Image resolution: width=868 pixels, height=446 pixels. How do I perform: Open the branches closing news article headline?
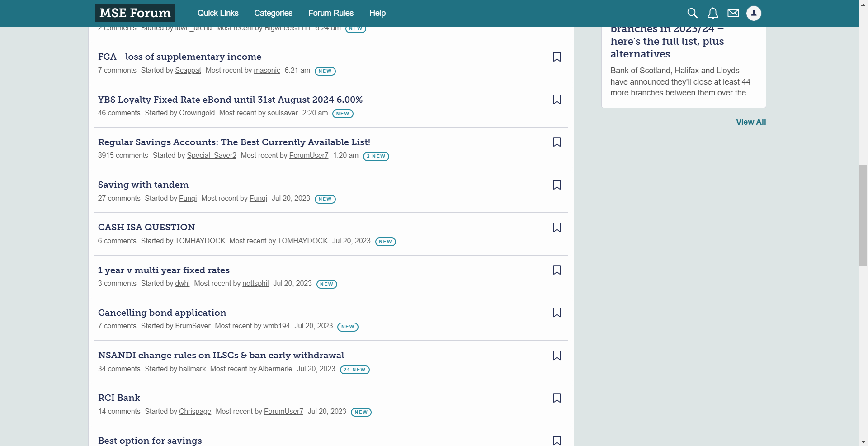(667, 41)
